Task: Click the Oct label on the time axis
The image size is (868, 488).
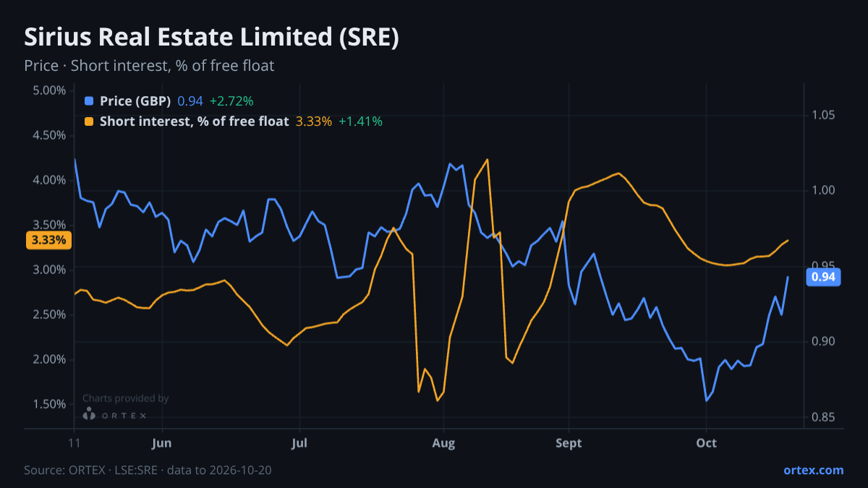Action: pos(706,443)
